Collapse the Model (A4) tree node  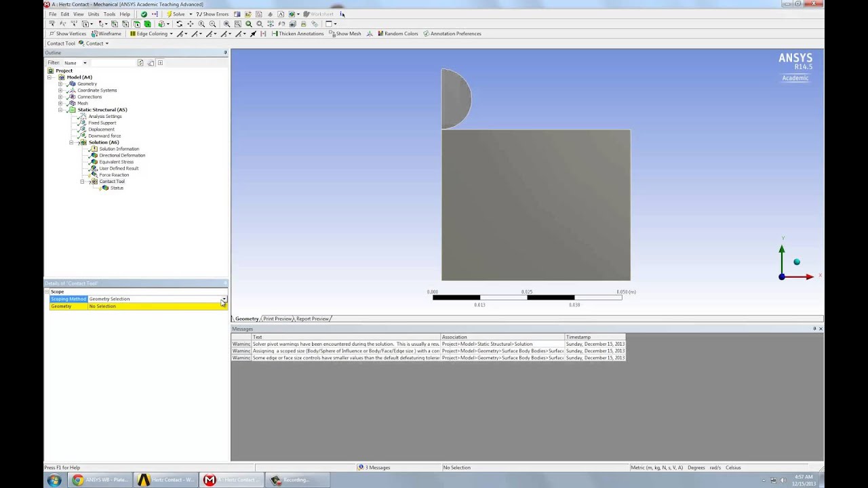coord(50,77)
